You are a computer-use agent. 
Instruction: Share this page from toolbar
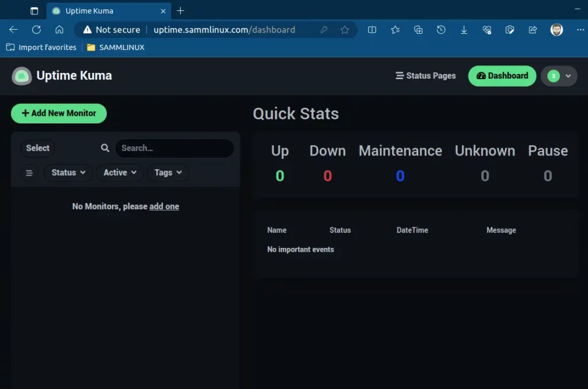[x=532, y=30]
